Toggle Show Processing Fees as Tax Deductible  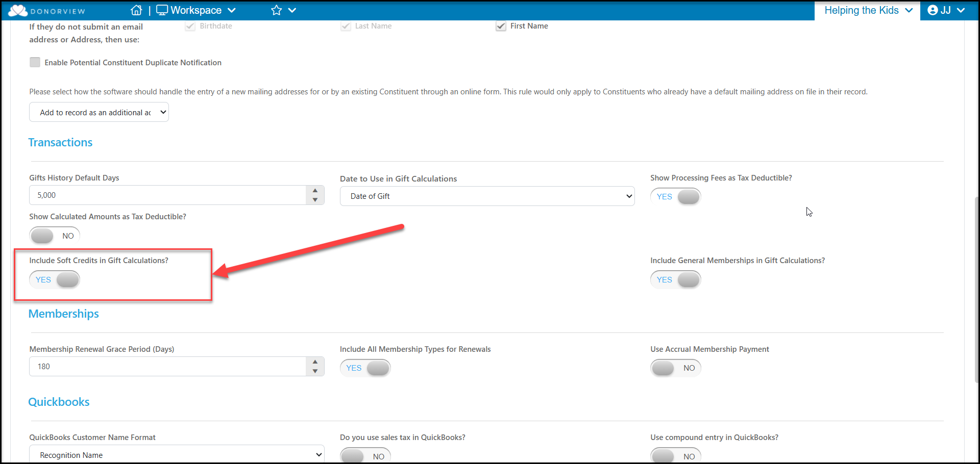tap(675, 196)
